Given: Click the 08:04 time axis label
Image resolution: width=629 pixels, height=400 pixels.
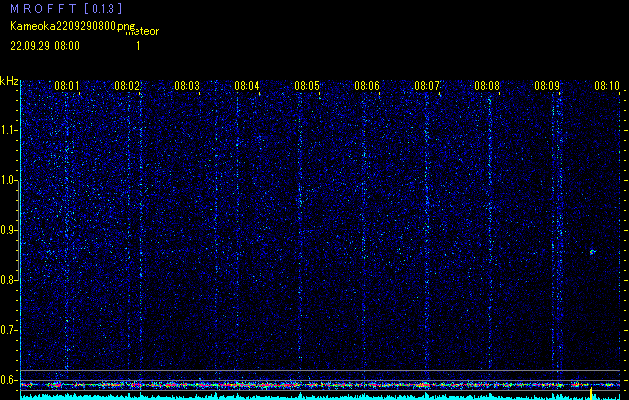Looking at the screenshot, I should click(247, 85).
